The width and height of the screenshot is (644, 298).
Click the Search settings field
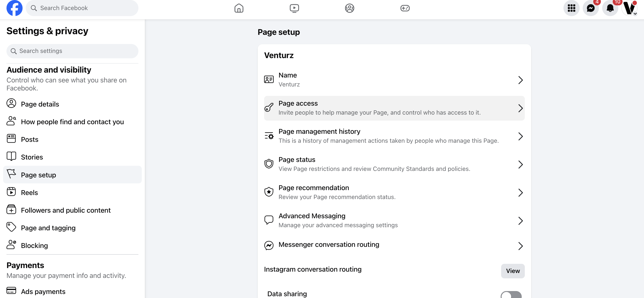click(72, 51)
